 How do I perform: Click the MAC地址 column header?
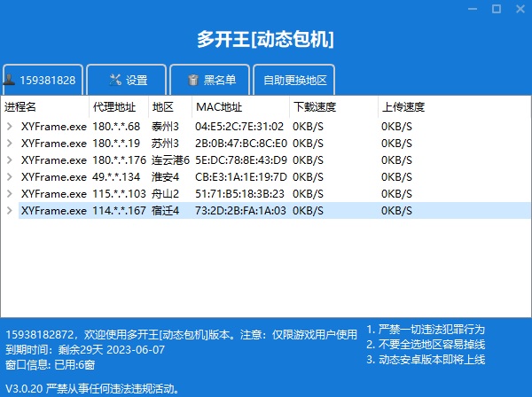[x=215, y=106]
